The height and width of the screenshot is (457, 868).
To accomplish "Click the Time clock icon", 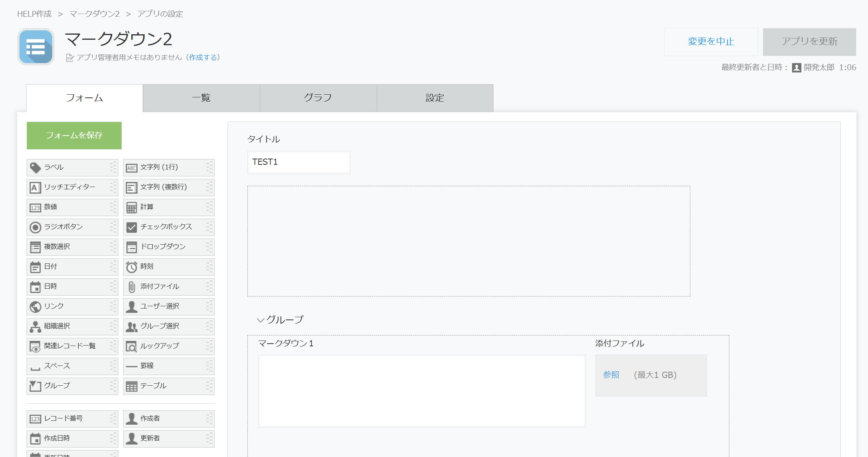I will pyautogui.click(x=132, y=267).
